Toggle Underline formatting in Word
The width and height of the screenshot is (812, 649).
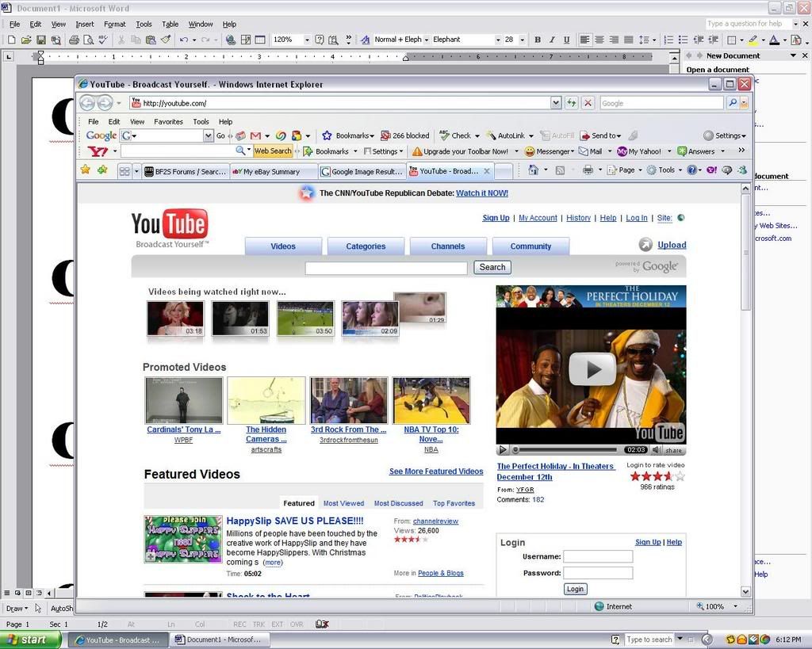[566, 40]
